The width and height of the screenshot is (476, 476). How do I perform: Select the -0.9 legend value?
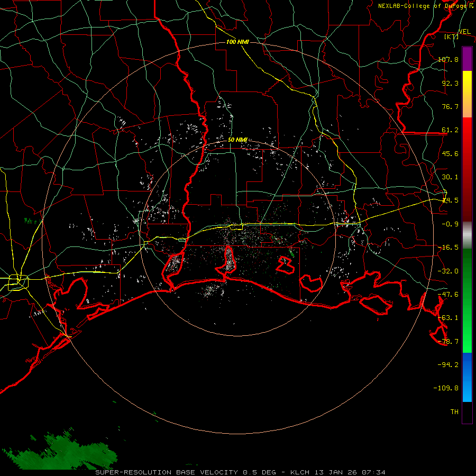(448, 224)
